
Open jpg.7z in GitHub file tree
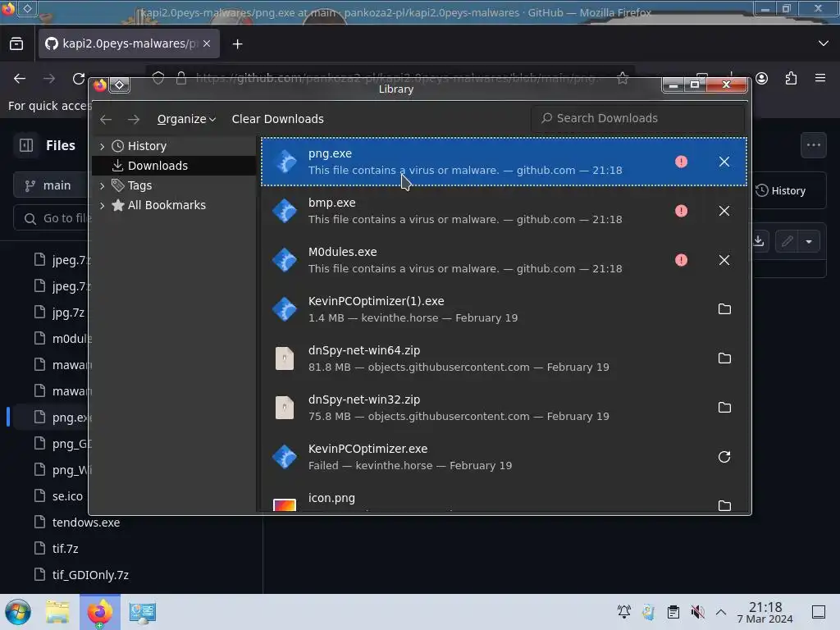(x=68, y=313)
